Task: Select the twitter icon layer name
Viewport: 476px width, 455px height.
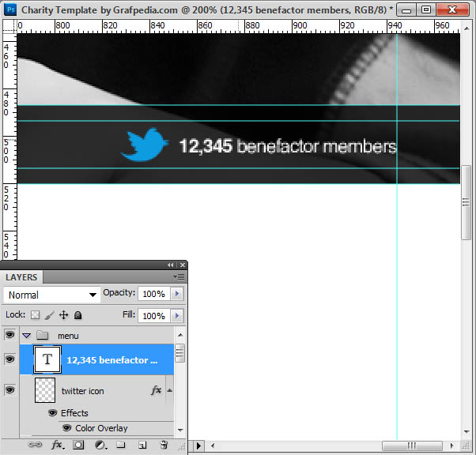Action: [x=82, y=391]
